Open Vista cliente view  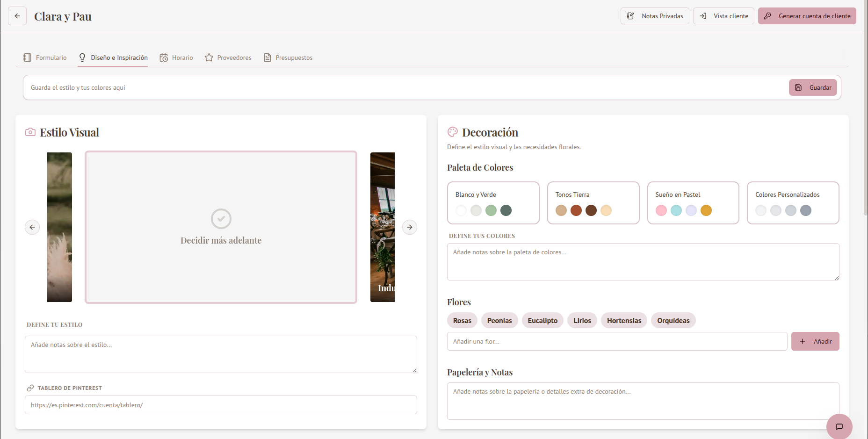click(x=723, y=16)
